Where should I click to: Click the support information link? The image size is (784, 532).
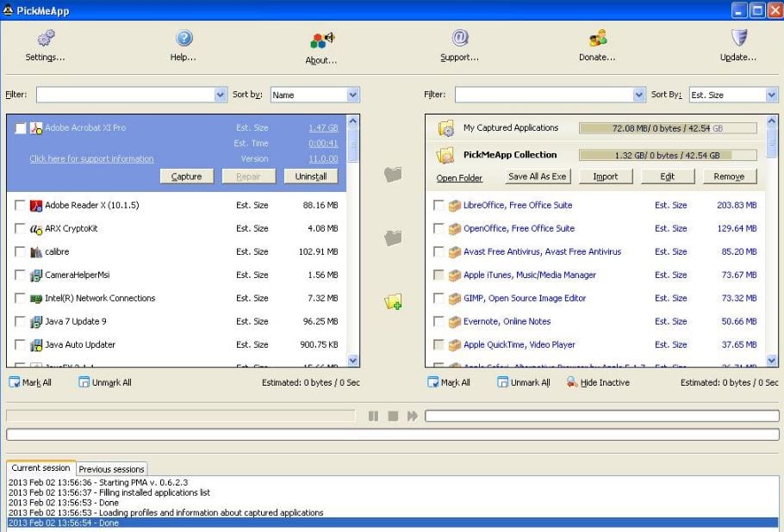pyautogui.click(x=91, y=159)
